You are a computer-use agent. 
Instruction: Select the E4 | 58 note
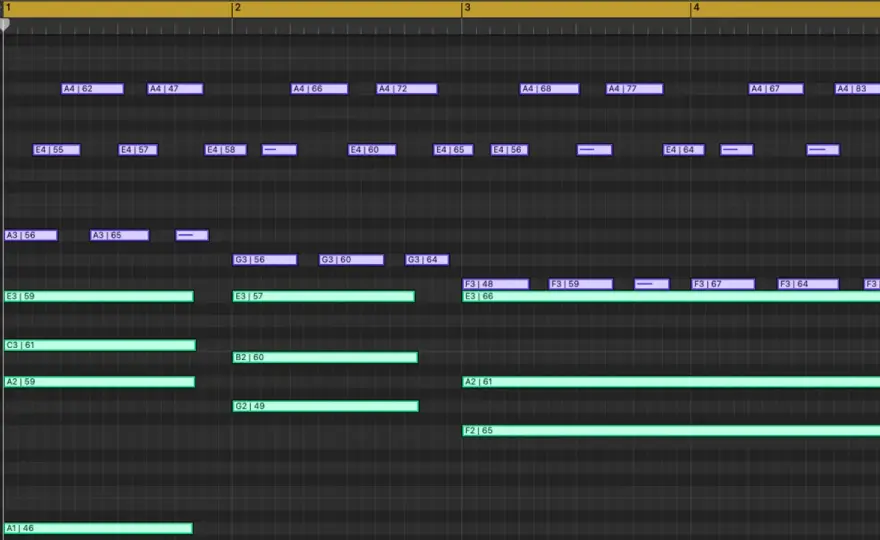[225, 150]
